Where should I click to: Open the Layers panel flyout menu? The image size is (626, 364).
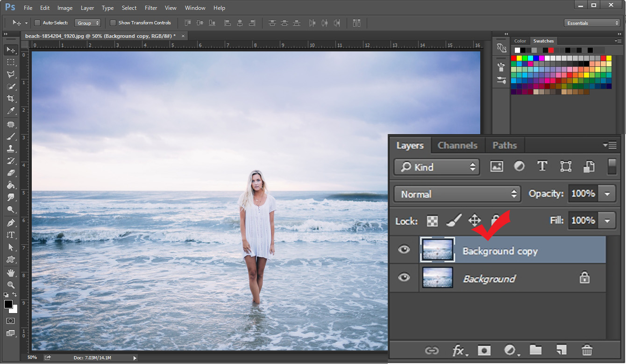click(x=610, y=145)
